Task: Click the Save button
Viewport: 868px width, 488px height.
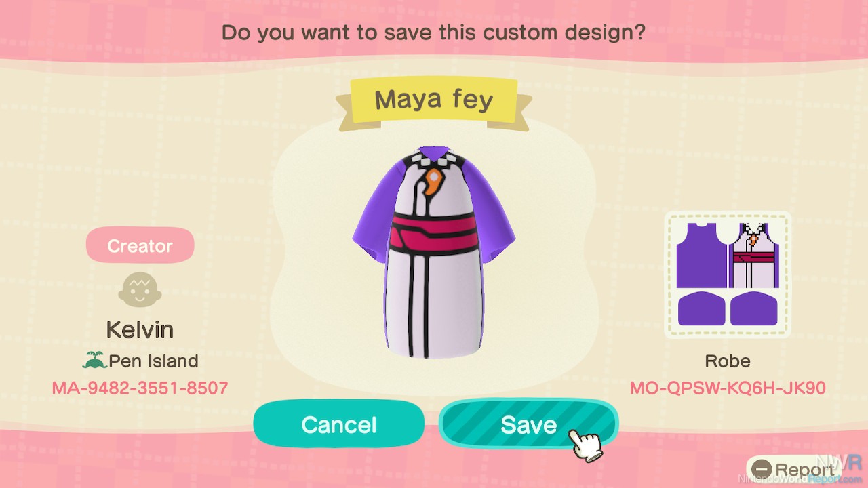Action: pyautogui.click(x=528, y=424)
